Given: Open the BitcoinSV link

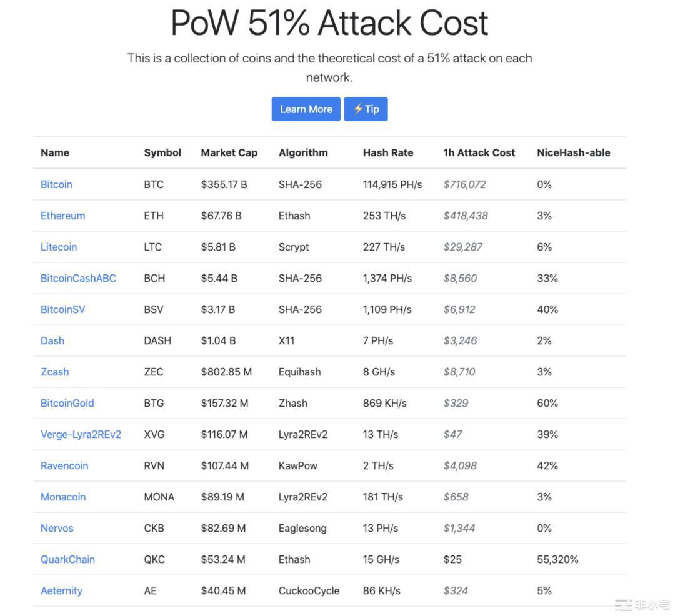Looking at the screenshot, I should (62, 309).
